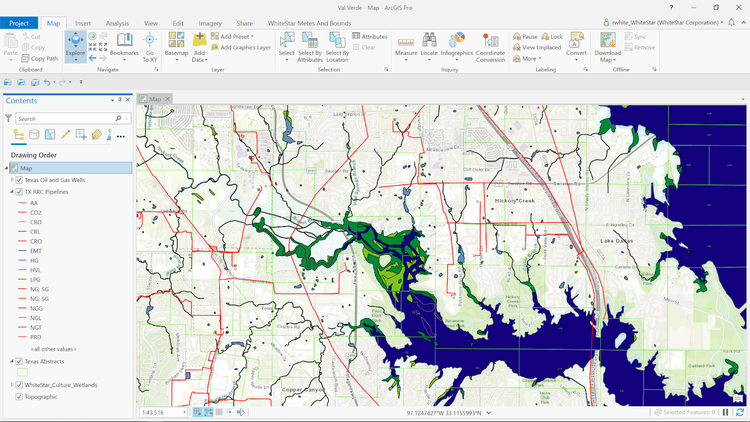The height and width of the screenshot is (422, 750).
Task: Click the Download Map icon
Action: pyautogui.click(x=607, y=40)
